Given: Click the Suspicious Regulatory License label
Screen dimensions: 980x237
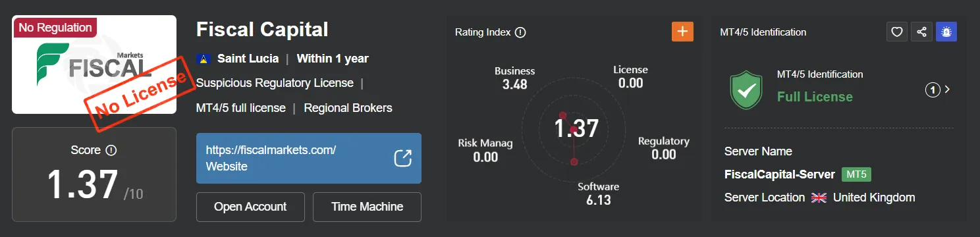Looking at the screenshot, I should (x=275, y=83).
